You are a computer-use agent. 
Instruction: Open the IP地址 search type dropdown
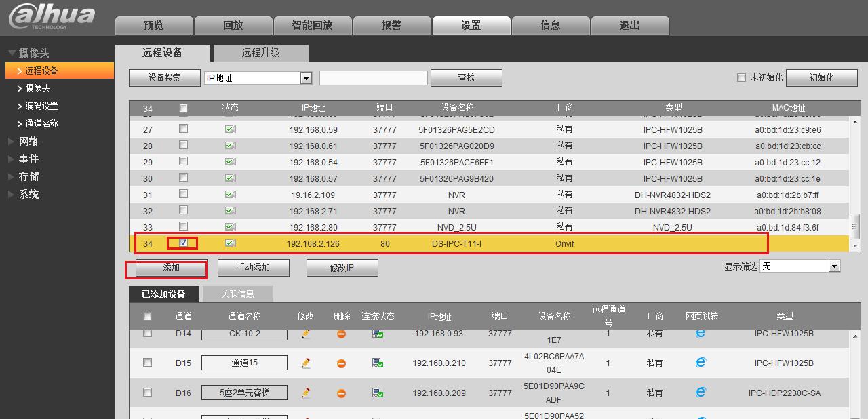coord(306,77)
